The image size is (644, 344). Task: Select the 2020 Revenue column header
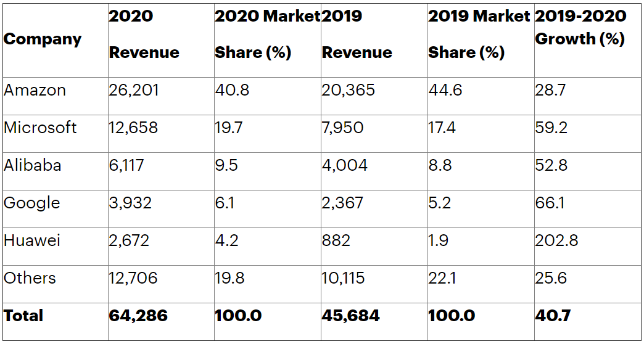tap(144, 35)
